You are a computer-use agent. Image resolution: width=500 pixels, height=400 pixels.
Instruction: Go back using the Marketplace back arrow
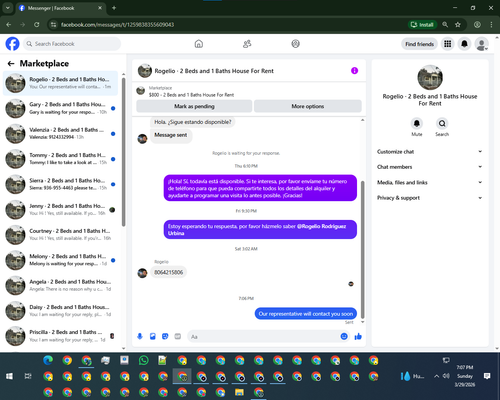pyautogui.click(x=11, y=63)
